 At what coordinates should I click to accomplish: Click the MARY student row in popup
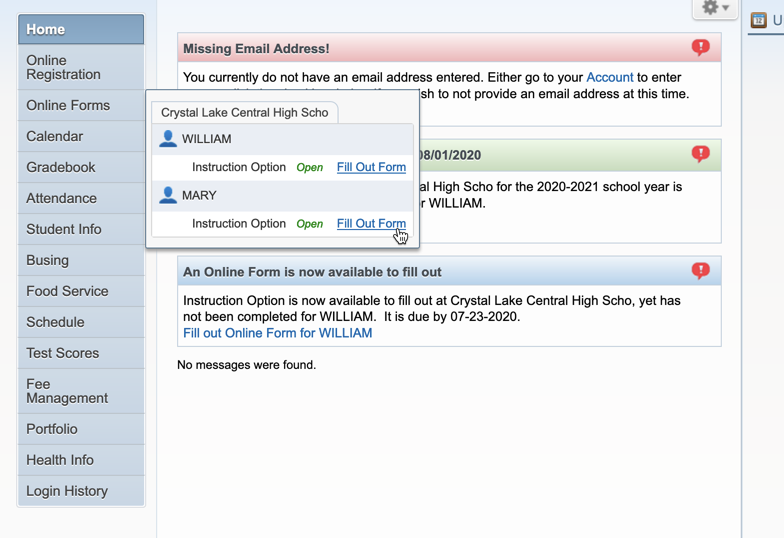pyautogui.click(x=282, y=196)
